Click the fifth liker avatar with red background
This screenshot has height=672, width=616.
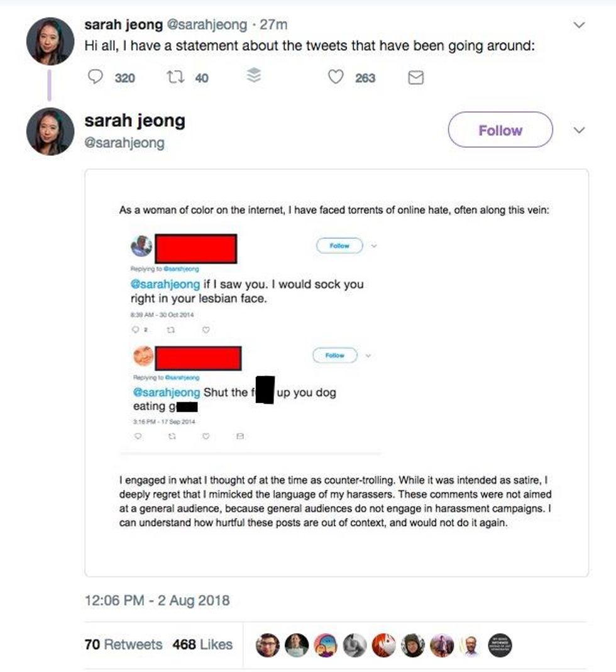point(383,645)
